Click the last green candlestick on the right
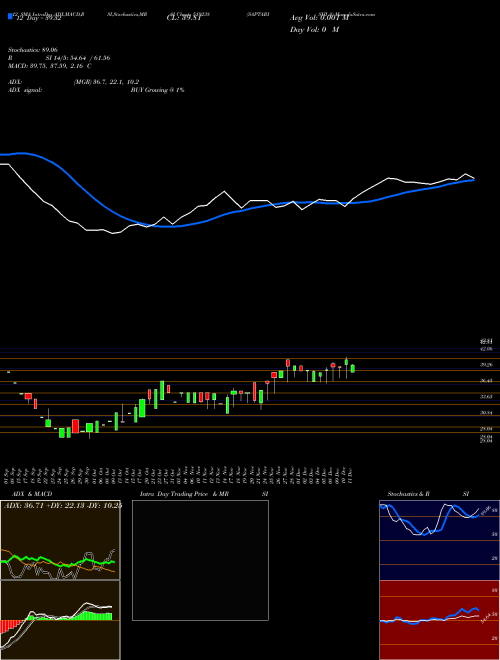The image size is (500, 660). pos(353,369)
